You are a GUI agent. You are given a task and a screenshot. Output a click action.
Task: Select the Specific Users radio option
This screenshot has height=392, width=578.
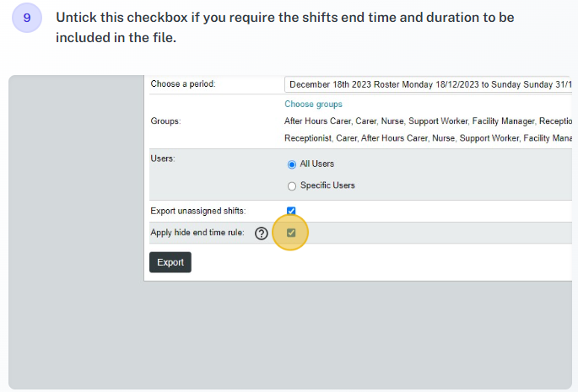coord(292,186)
